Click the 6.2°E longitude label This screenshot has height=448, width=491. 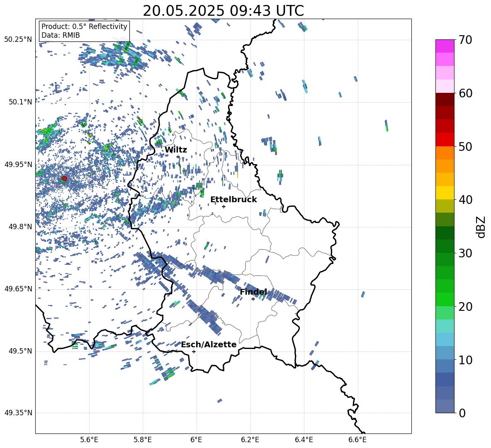(250, 440)
